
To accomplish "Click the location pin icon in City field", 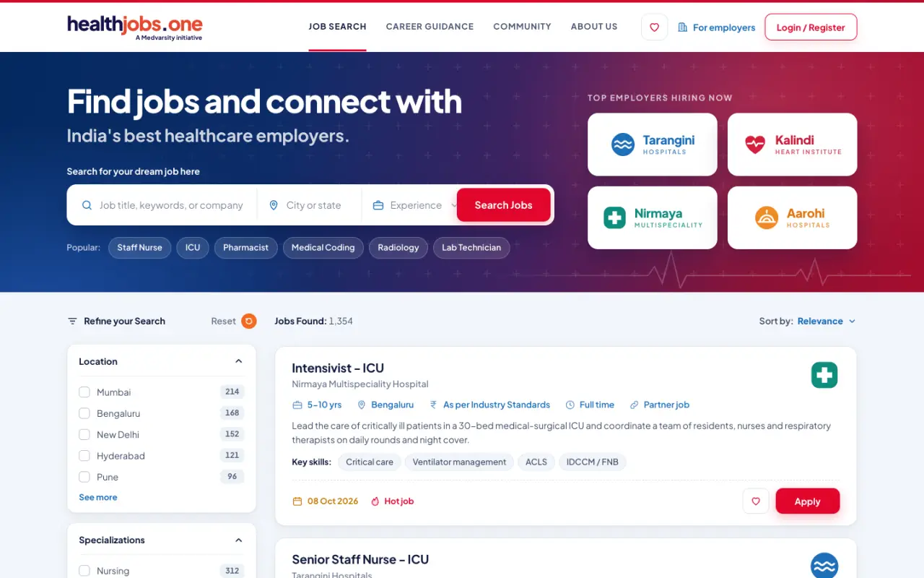I will [x=274, y=205].
